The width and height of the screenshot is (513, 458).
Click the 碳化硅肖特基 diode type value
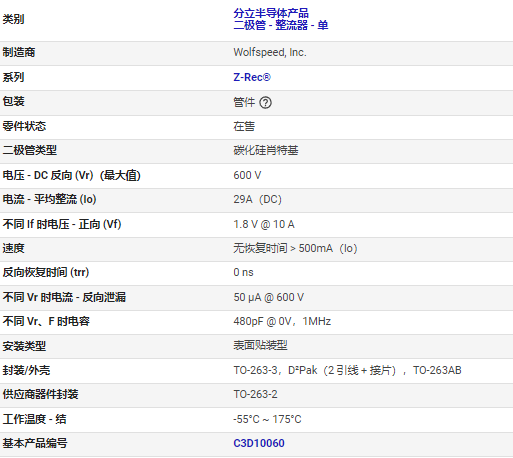[266, 150]
